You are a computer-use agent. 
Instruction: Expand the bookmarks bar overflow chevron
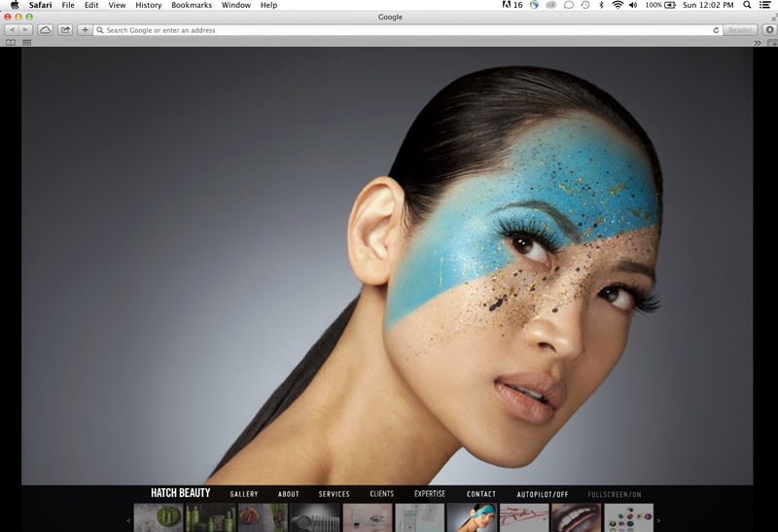(757, 43)
